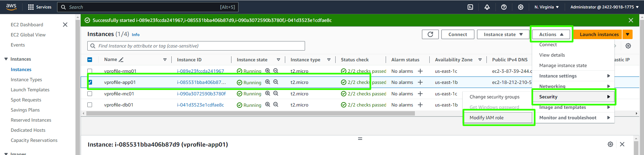This screenshot has width=644, height=155.
Task: Close the EC2 sidebar navigation
Action: point(65,25)
